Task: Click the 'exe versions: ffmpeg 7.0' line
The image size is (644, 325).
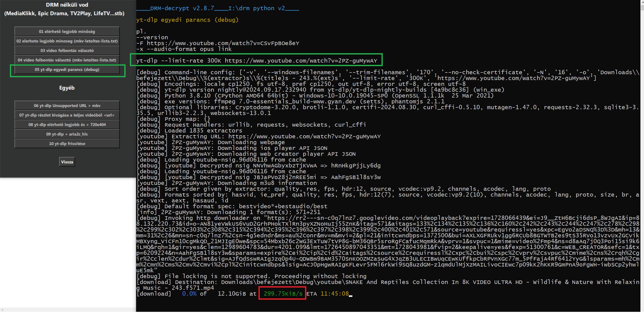Action: pos(290,101)
